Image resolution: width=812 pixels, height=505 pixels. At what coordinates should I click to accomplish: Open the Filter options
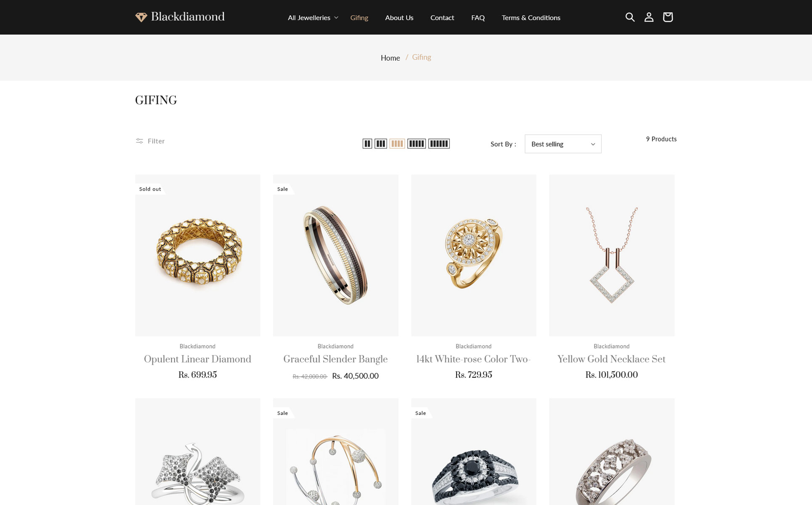coord(150,141)
